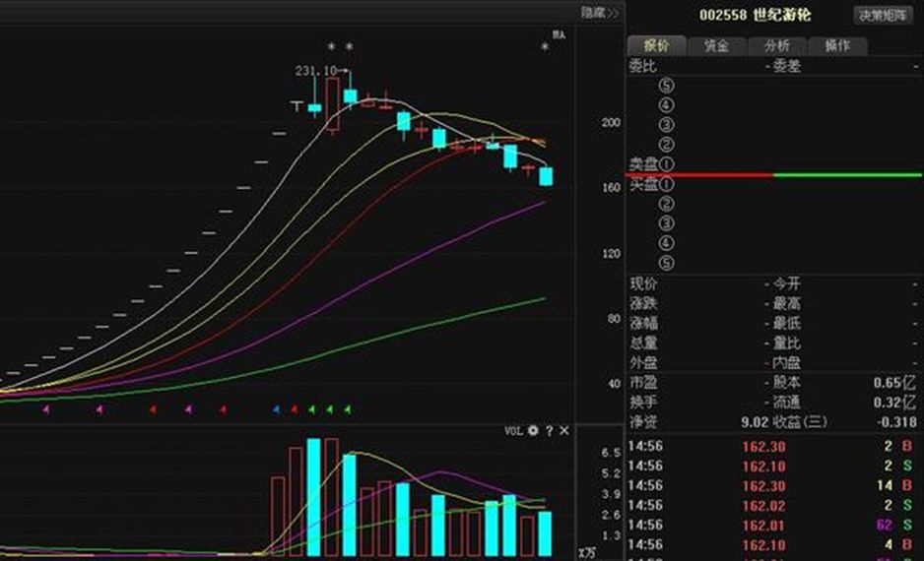Click the 净资 value 9.02

pyautogui.click(x=755, y=422)
